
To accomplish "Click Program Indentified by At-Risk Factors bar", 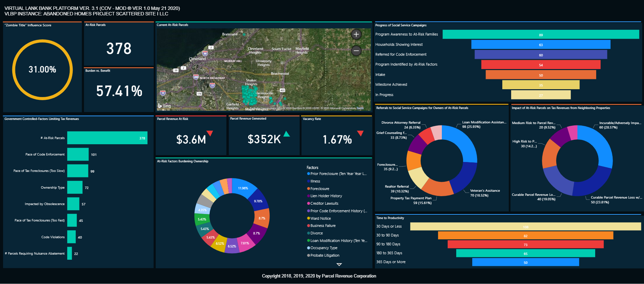I will pos(541,65).
